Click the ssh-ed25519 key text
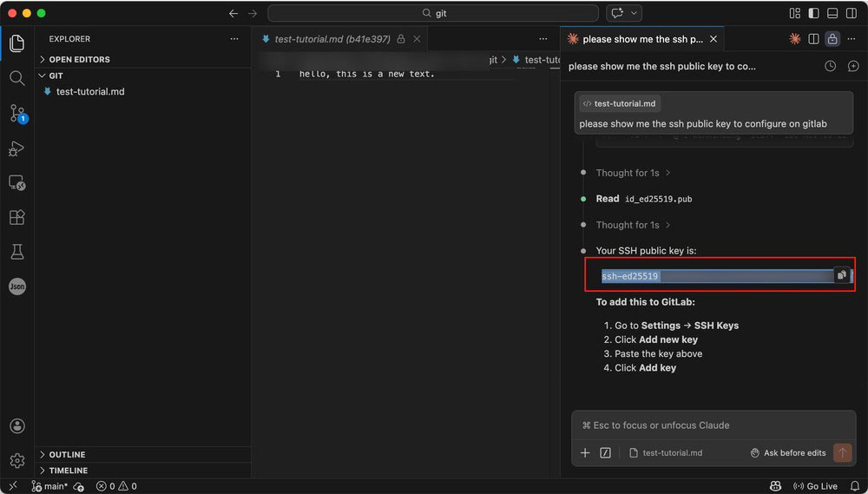868x494 pixels. (x=630, y=276)
